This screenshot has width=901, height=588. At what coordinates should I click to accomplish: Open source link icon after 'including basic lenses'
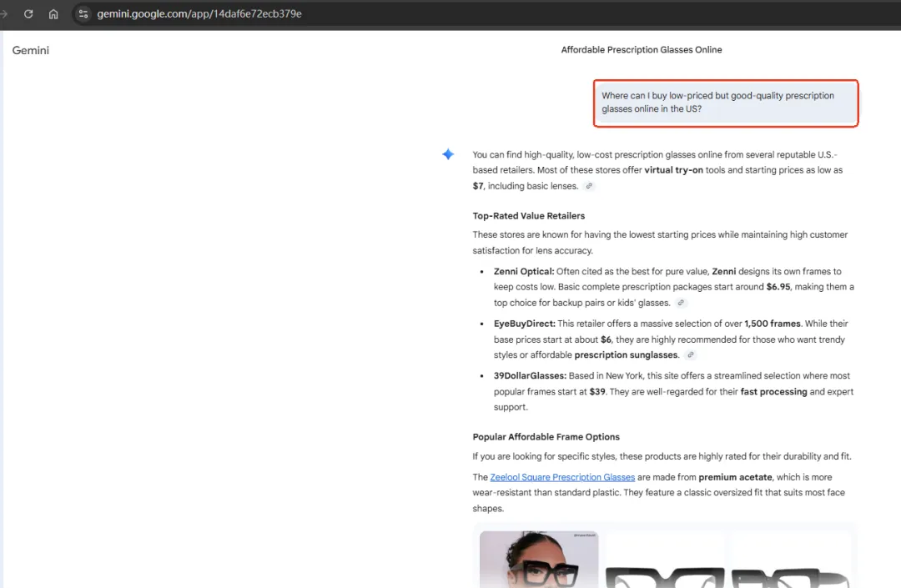click(x=589, y=186)
